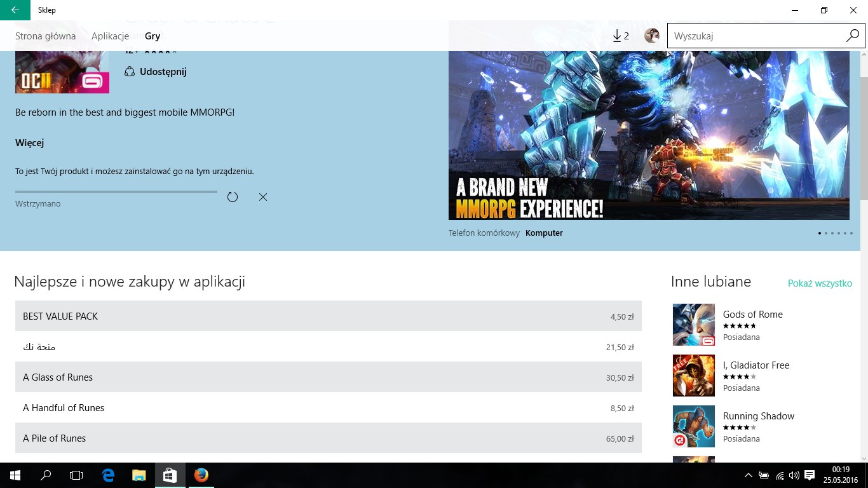Open File Explorer from taskbar

coord(139,475)
